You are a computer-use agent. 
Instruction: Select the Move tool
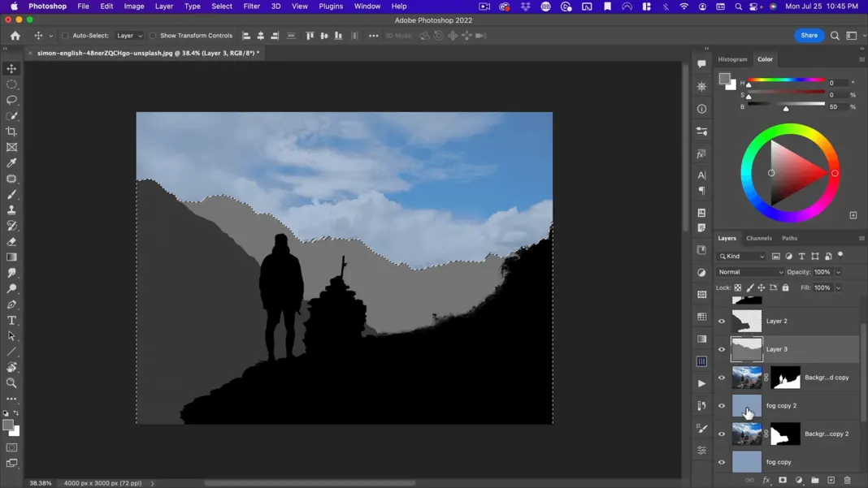(11, 68)
